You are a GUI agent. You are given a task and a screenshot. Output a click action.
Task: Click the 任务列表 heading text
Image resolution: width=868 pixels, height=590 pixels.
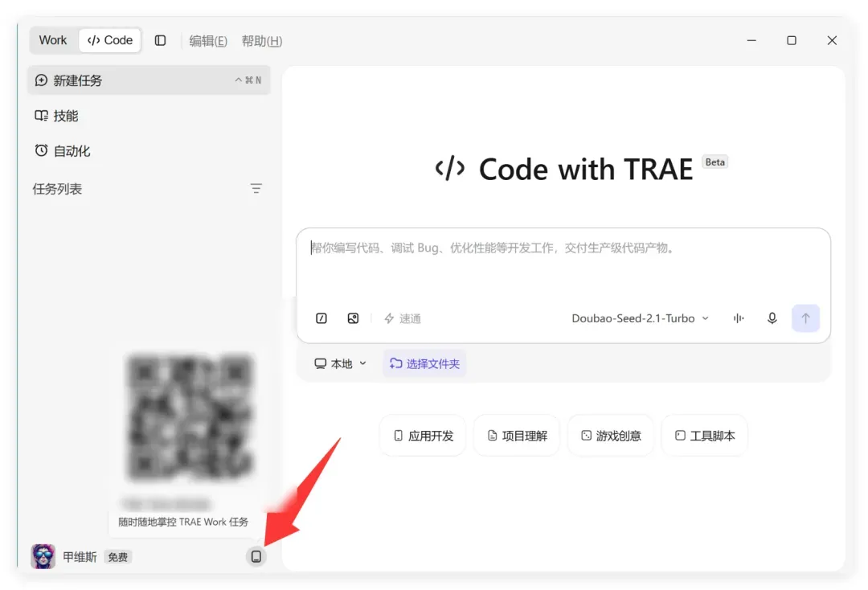[x=57, y=189]
